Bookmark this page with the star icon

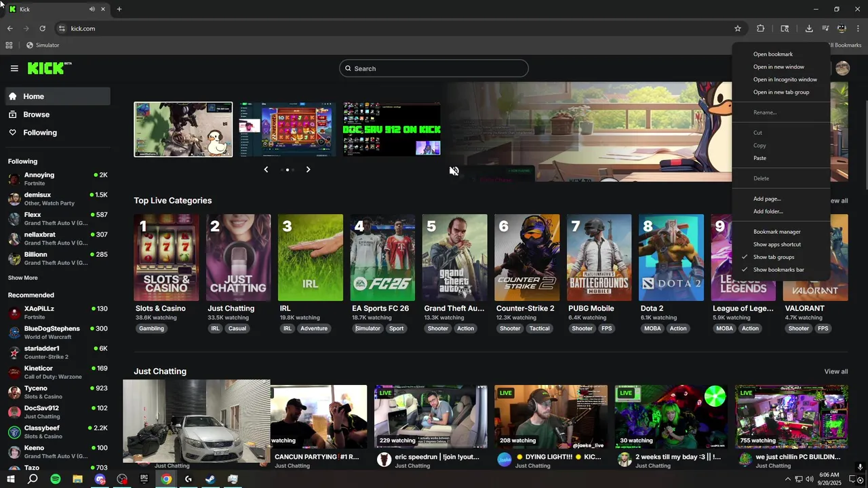point(738,28)
